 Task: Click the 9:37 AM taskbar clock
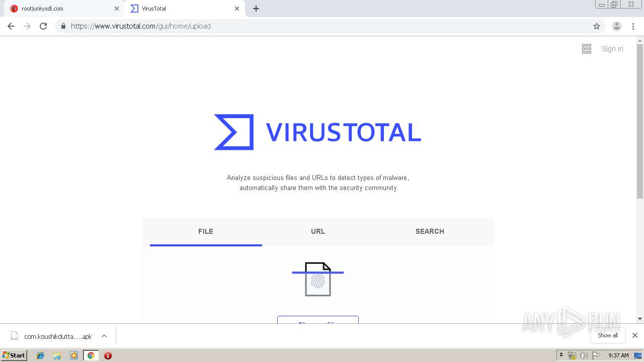click(x=618, y=355)
